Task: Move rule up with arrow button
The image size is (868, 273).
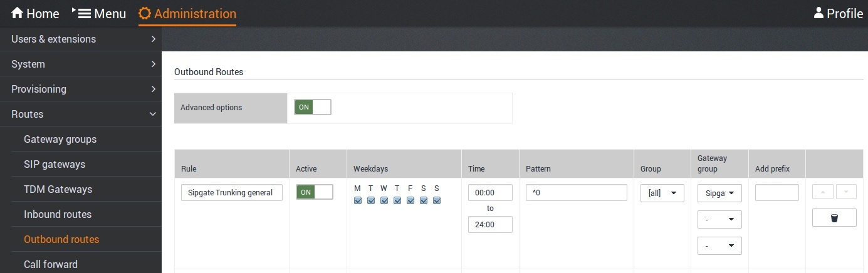Action: [822, 192]
